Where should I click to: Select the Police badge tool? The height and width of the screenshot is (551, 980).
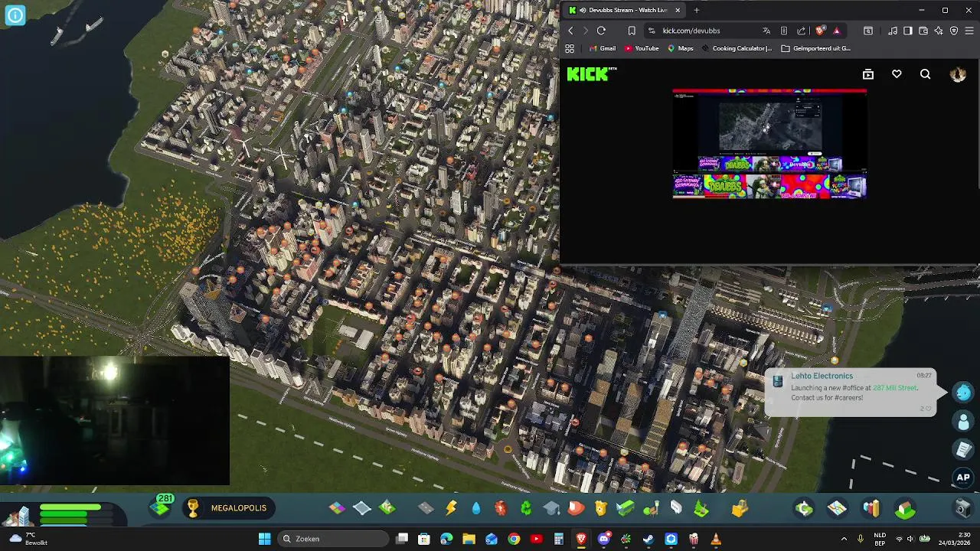pos(601,508)
